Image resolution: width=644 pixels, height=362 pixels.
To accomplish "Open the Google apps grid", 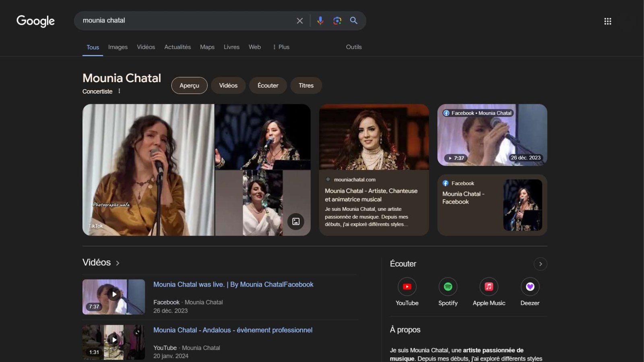I will click(x=607, y=21).
